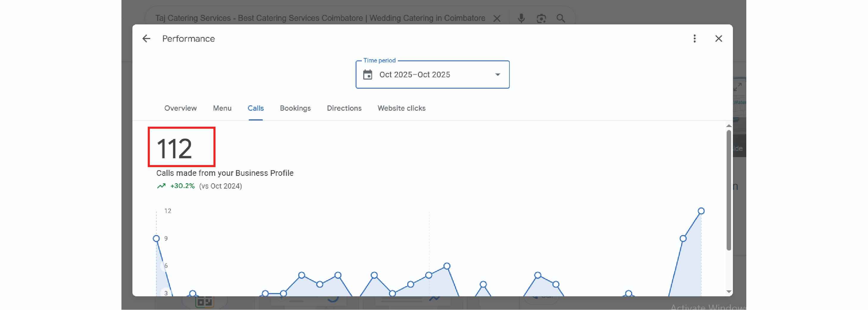The image size is (868, 310).
Task: Select the Calls tab
Action: (255, 108)
